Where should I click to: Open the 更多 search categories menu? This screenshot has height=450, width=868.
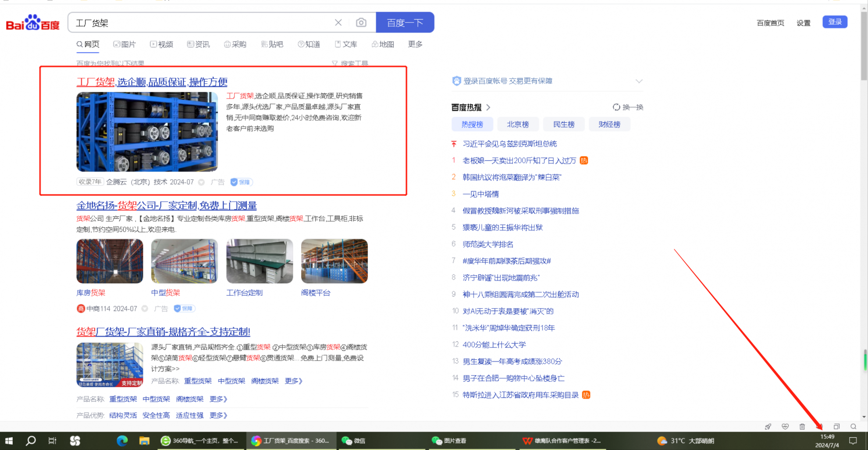[415, 44]
